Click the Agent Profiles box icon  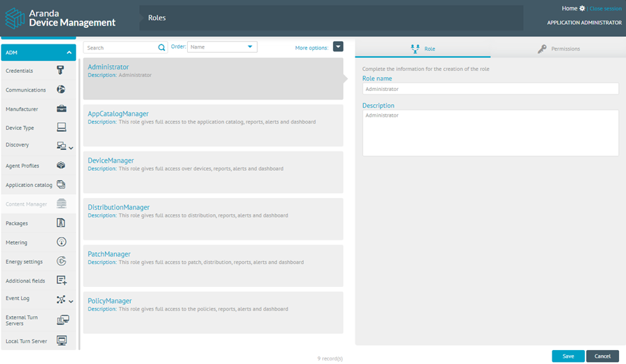click(x=61, y=165)
